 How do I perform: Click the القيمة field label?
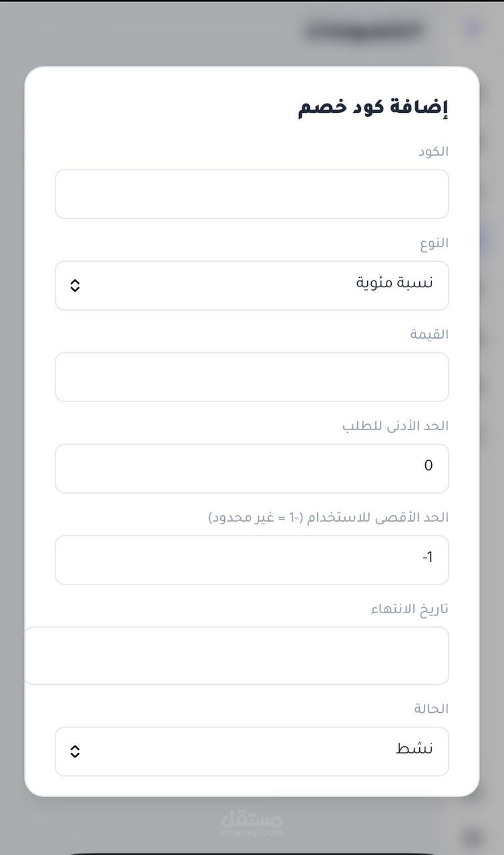(429, 335)
